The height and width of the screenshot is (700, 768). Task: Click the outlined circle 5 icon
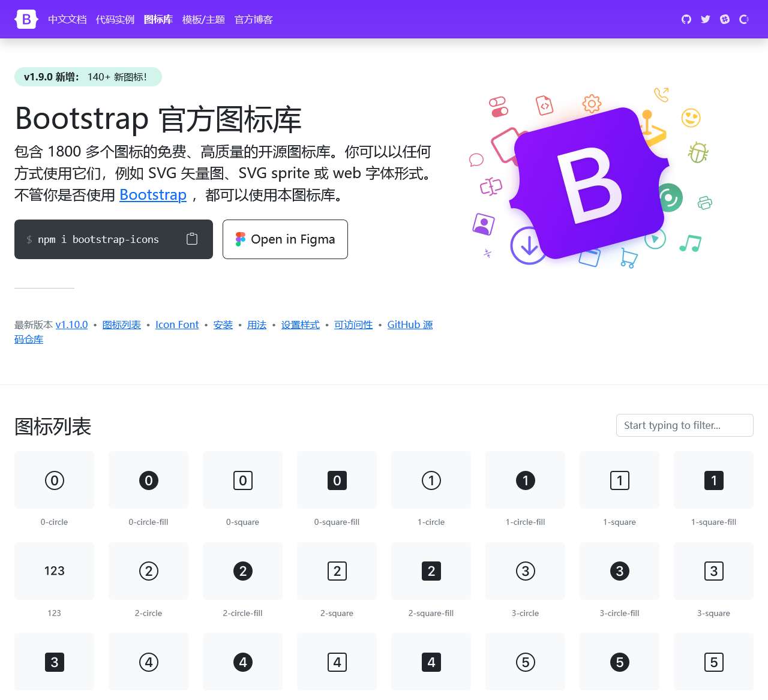pyautogui.click(x=526, y=662)
